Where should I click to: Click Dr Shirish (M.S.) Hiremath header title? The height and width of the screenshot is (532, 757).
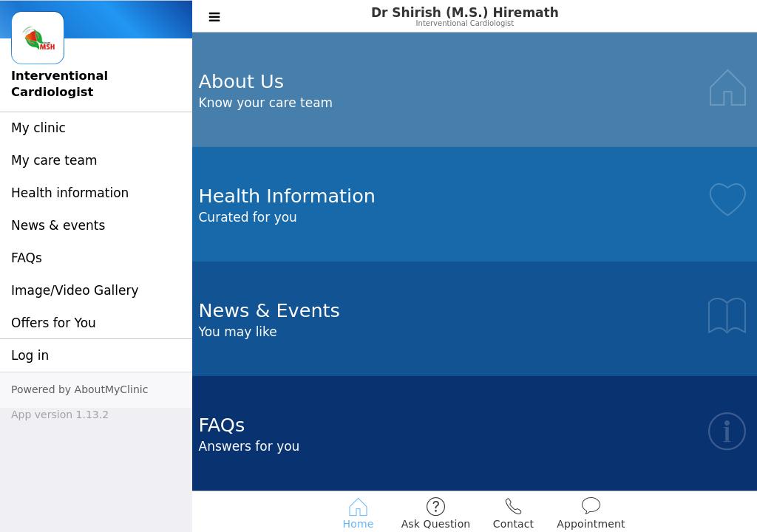(x=464, y=13)
